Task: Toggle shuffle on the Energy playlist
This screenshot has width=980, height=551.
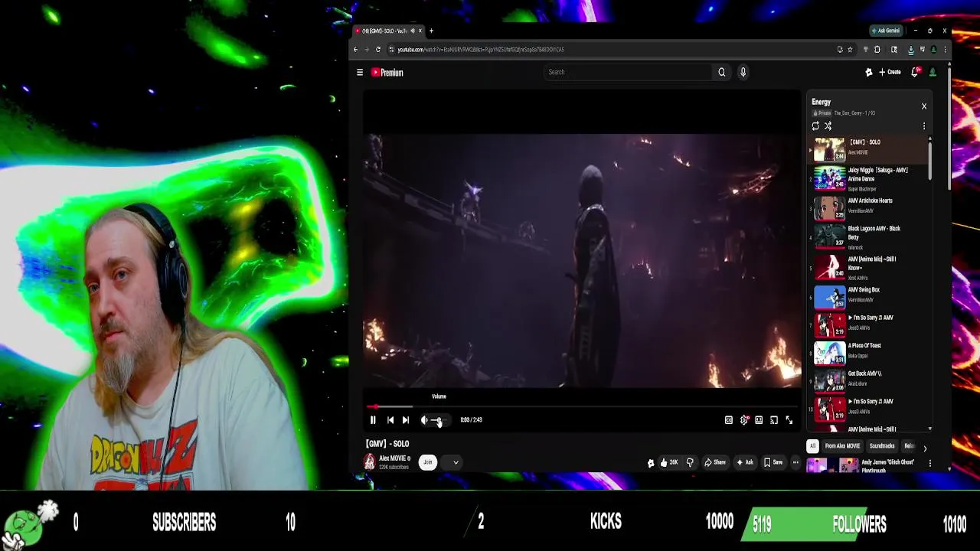Action: pos(828,126)
